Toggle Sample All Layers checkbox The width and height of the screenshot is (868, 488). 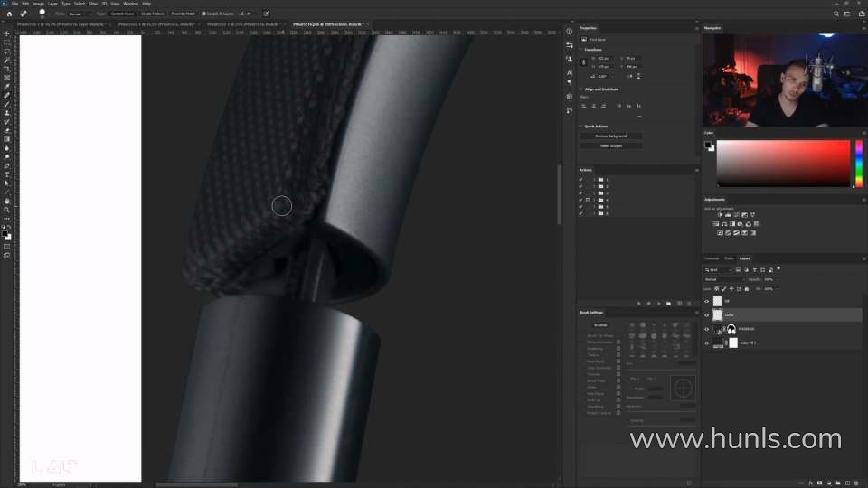pos(203,14)
